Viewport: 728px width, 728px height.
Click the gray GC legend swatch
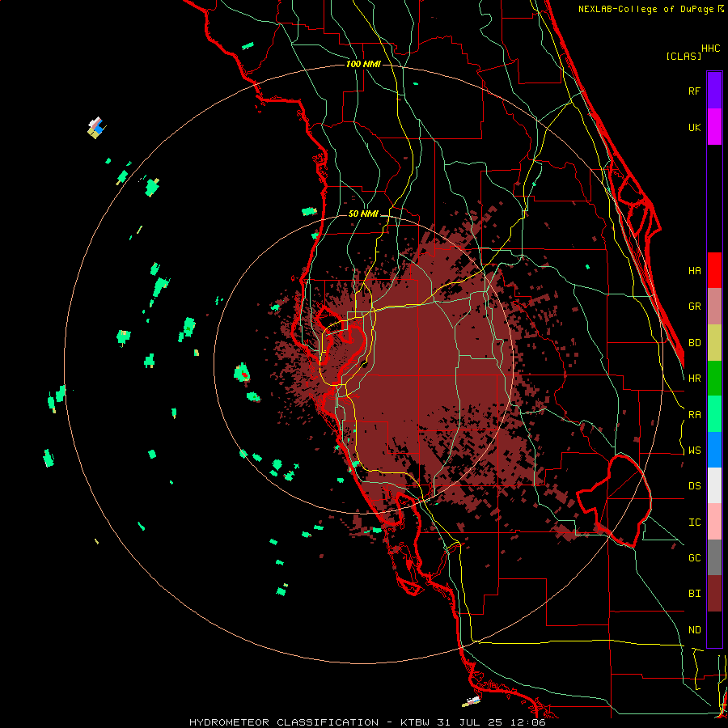pyautogui.click(x=714, y=557)
